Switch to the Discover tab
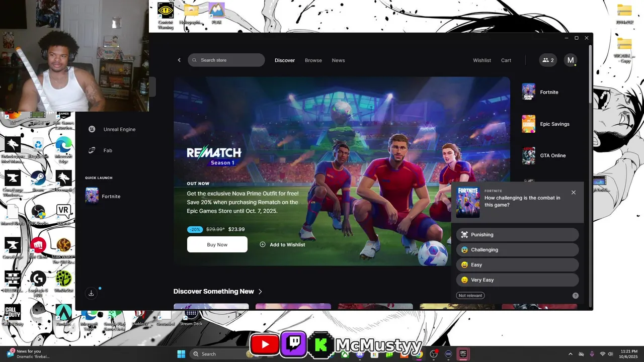 285,60
